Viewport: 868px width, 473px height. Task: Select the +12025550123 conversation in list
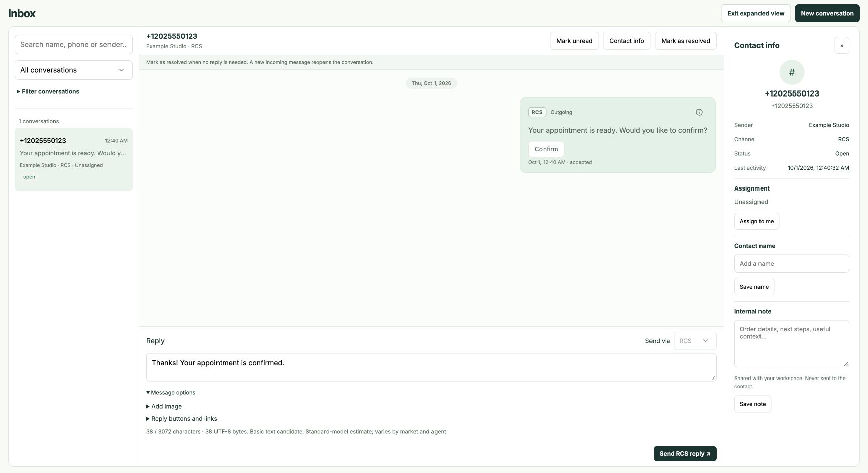point(73,159)
